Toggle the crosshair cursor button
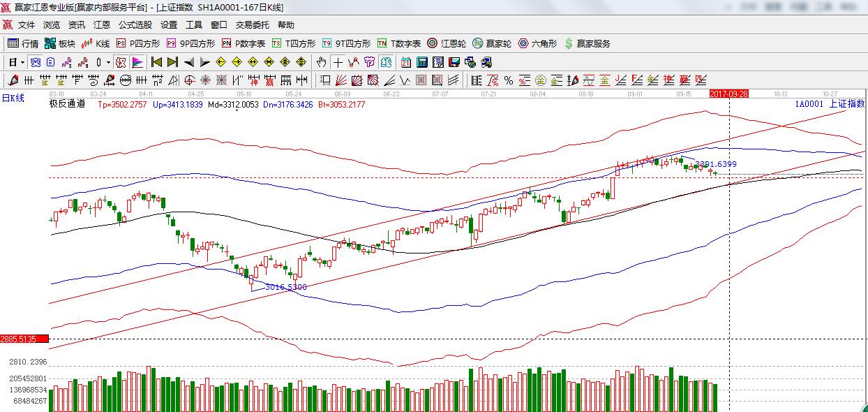 (x=338, y=62)
